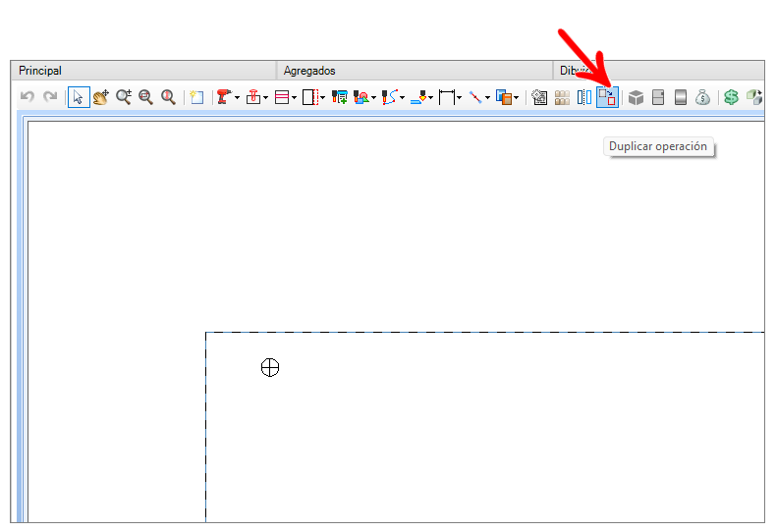Switch to the Agregados tab
This screenshot has width=776, height=532.
click(415, 71)
